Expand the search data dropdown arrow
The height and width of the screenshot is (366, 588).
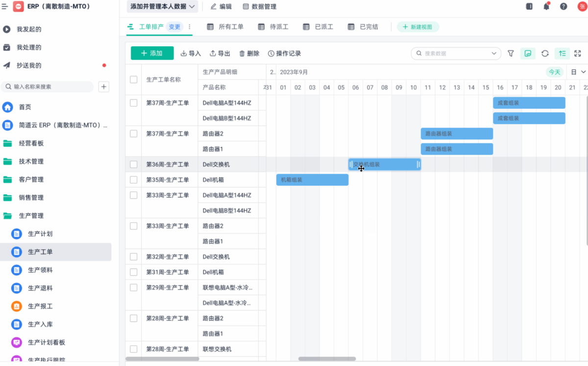pos(494,53)
